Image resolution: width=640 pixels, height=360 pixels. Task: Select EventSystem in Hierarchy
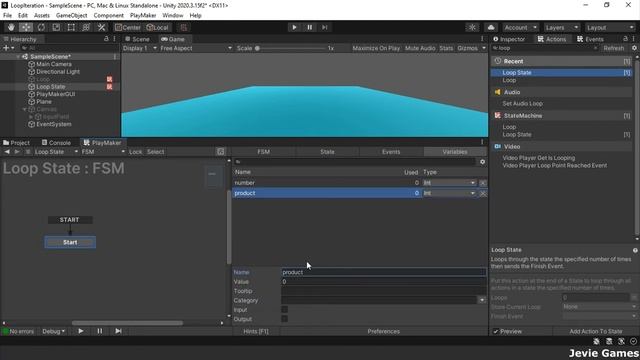[53, 124]
